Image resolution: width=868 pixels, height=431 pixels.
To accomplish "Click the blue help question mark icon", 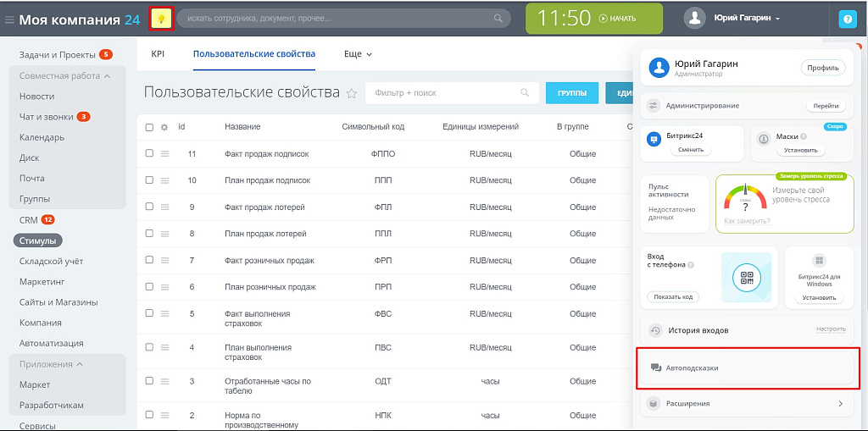I will [846, 19].
